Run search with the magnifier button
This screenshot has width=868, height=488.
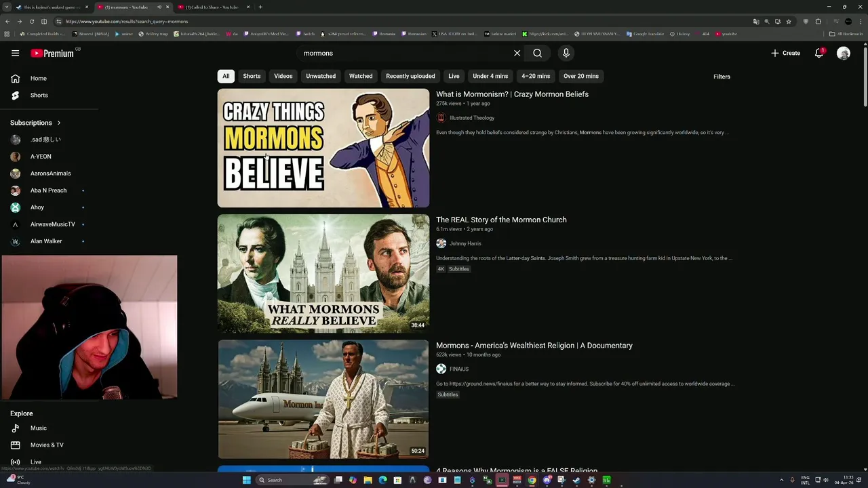point(537,53)
